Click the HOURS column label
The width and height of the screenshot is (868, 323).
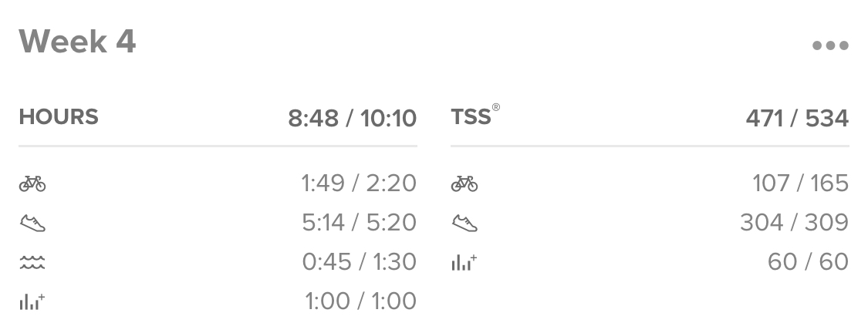click(x=59, y=117)
